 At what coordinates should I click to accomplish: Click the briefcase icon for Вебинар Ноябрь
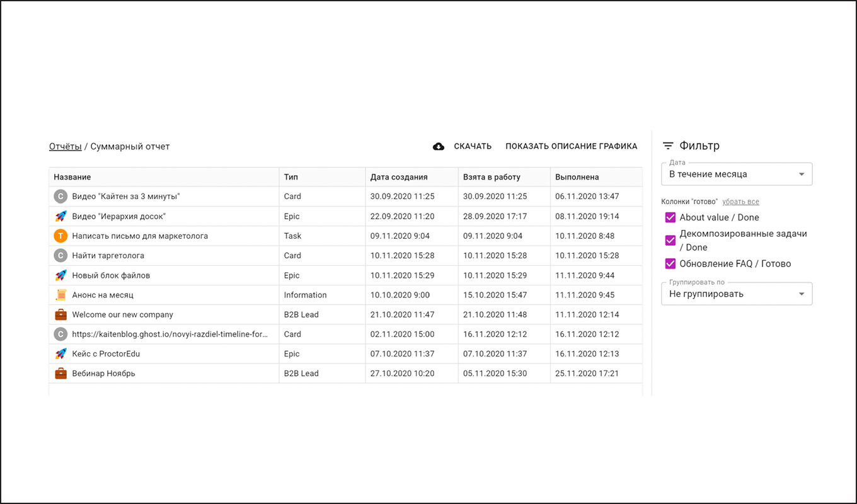60,373
